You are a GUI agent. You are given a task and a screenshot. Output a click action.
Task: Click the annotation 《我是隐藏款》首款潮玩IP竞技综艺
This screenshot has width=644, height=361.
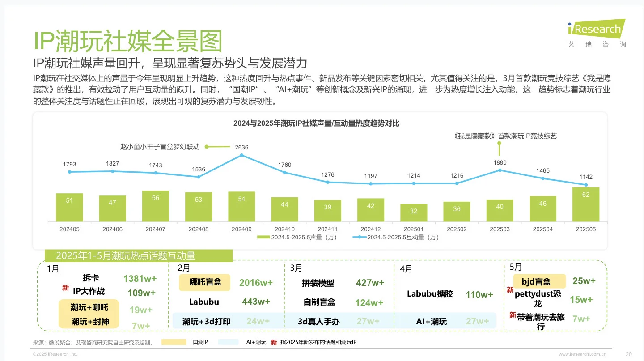(505, 136)
